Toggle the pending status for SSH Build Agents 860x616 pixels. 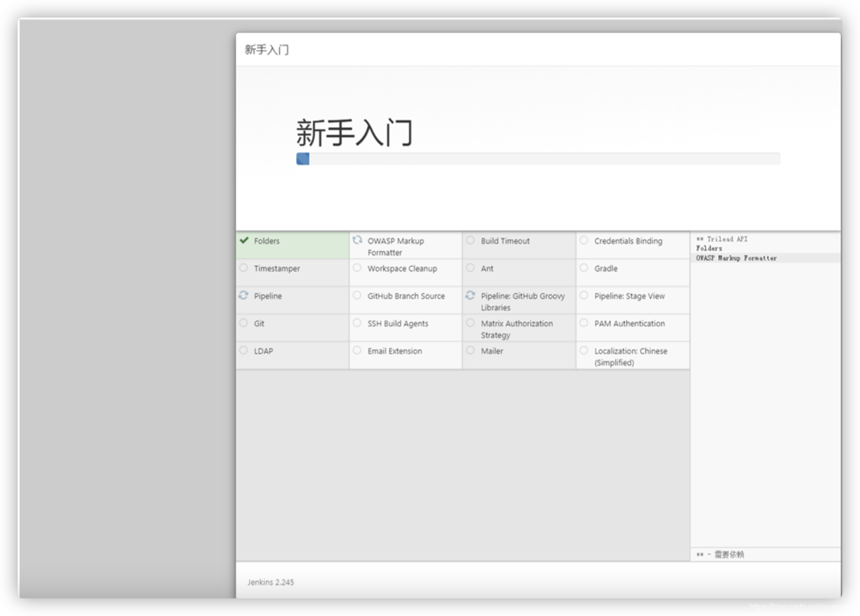(x=358, y=323)
